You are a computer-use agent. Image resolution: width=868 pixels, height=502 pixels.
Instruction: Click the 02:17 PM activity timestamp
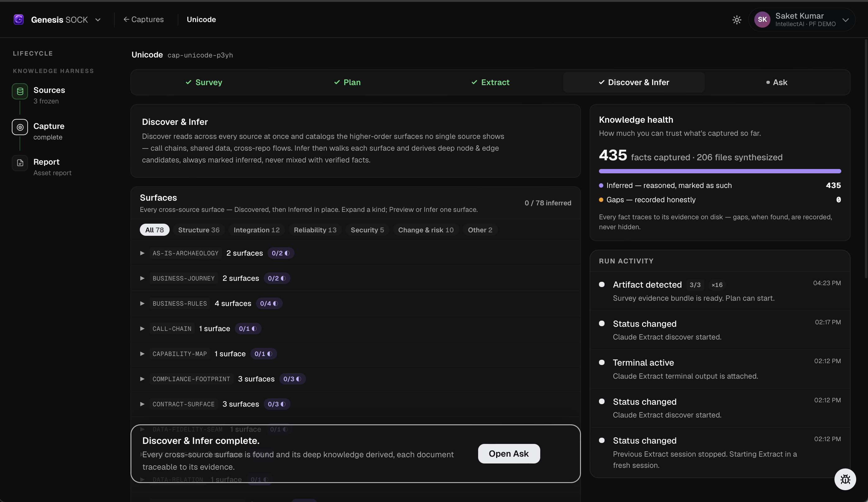(828, 322)
